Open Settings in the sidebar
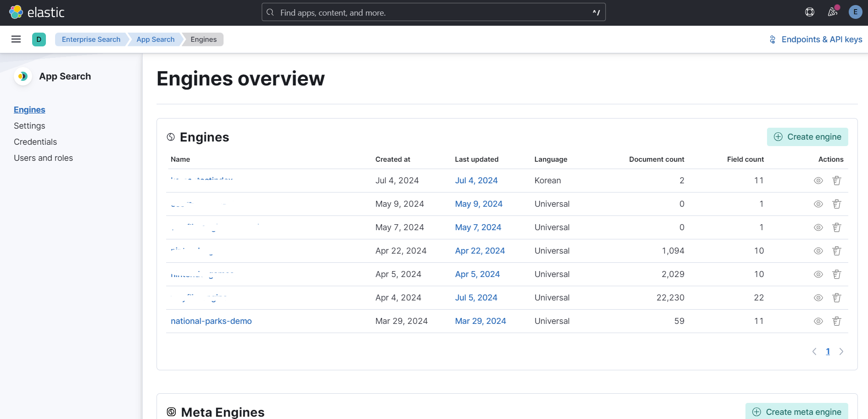The height and width of the screenshot is (419, 868). [x=29, y=126]
